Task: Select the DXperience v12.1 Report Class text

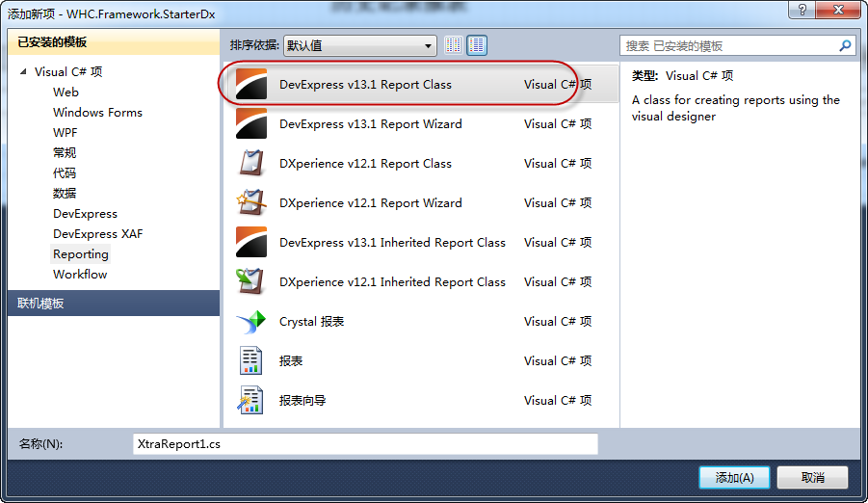Action: 365,164
